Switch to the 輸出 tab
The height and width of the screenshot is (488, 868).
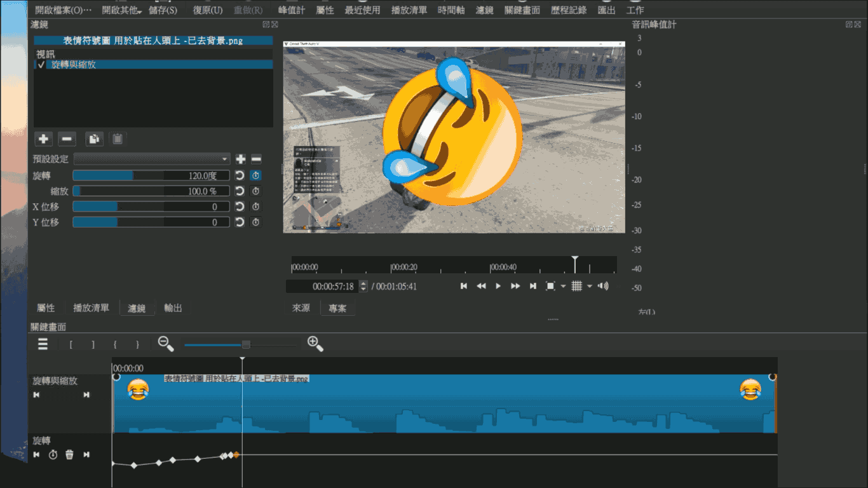pos(173,308)
